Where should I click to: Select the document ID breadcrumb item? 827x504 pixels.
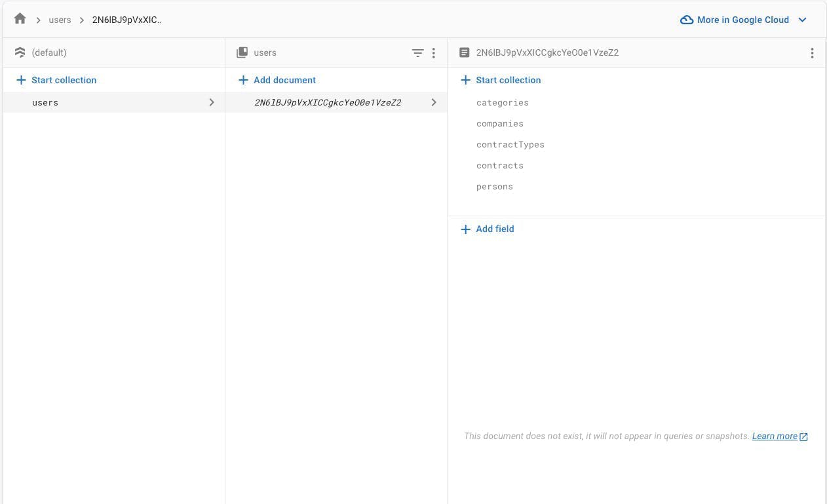pyautogui.click(x=126, y=20)
